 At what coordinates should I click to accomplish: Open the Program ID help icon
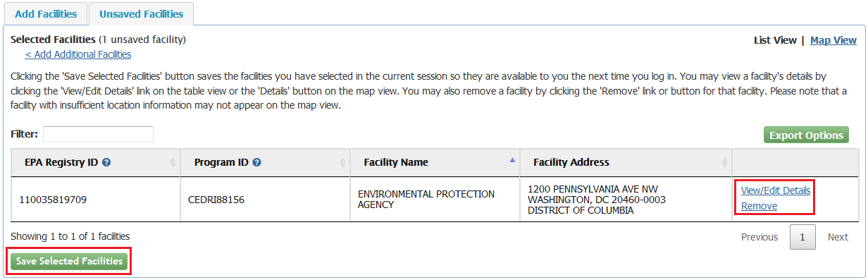click(x=257, y=162)
